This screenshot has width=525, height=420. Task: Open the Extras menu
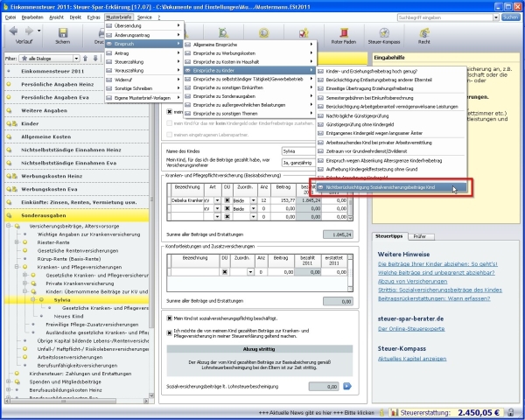click(x=94, y=17)
